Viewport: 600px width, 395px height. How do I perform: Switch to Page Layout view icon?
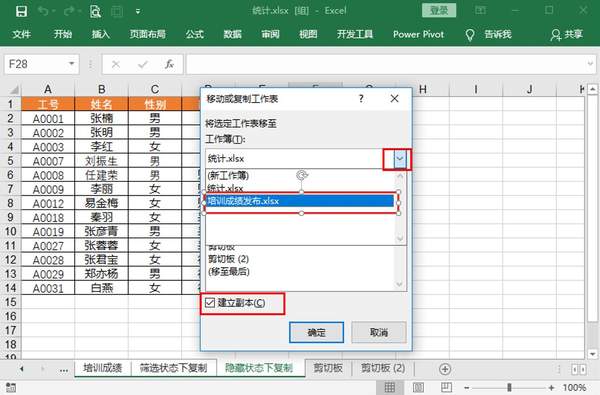pyautogui.click(x=419, y=387)
